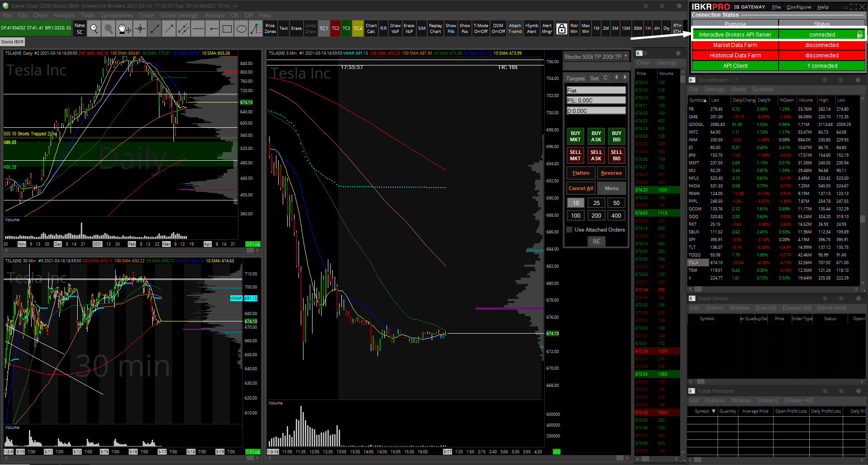The width and height of the screenshot is (868, 465).
Task: Open the Trade Orders Window menu
Action: [739, 308]
